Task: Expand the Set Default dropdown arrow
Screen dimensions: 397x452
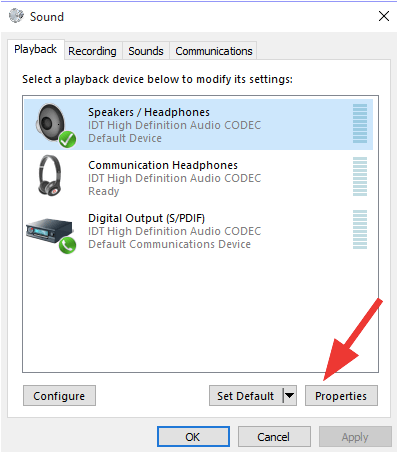Action: click(289, 396)
